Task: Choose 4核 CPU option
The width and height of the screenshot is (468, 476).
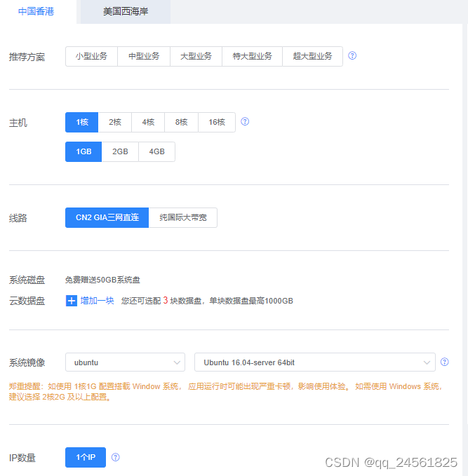Action: tap(148, 122)
